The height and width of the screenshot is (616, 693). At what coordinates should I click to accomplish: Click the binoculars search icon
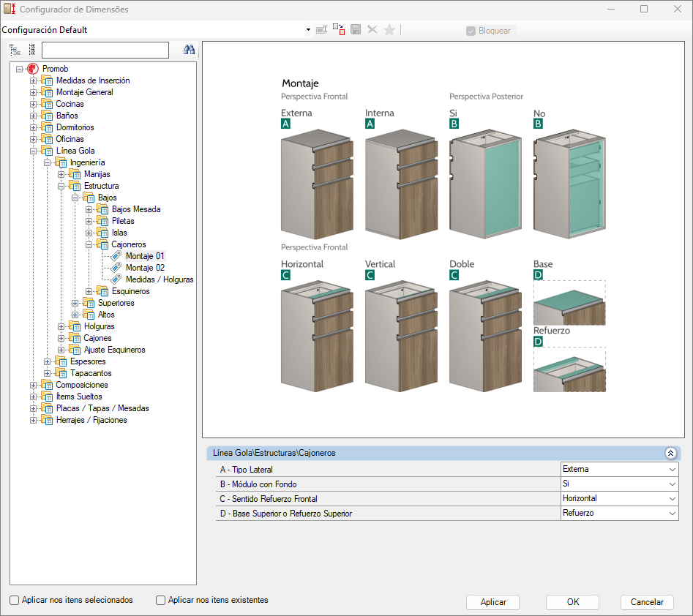(x=189, y=50)
